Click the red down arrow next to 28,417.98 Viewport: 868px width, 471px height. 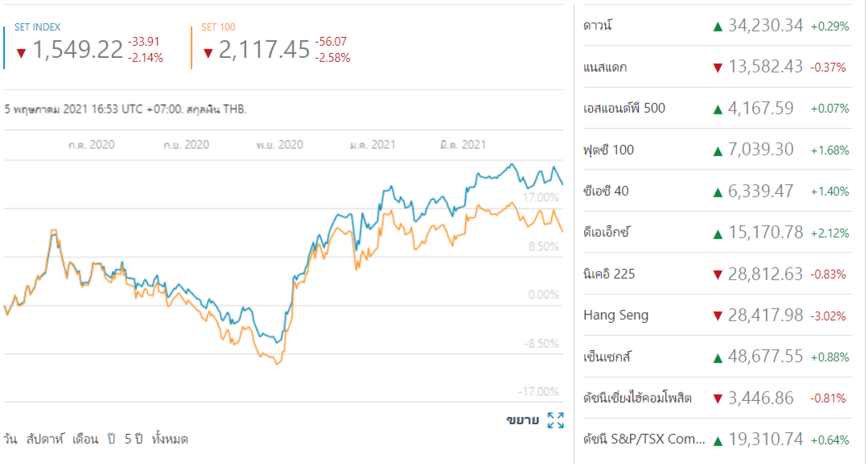718,316
